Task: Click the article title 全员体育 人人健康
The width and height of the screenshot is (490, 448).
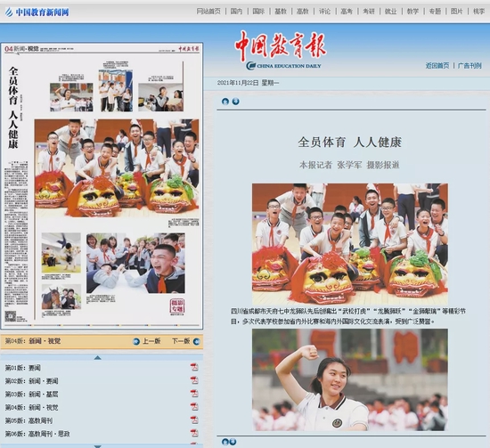Action: [x=350, y=143]
